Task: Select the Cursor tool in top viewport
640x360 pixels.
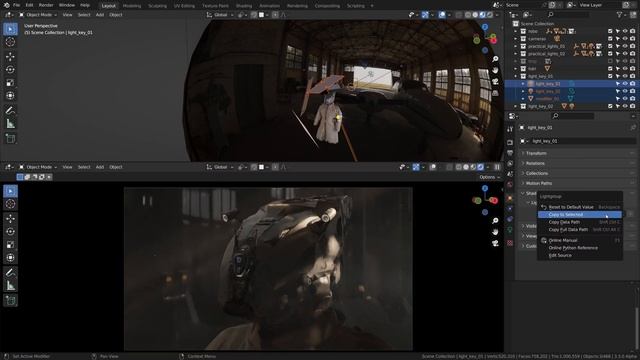Action: tap(10, 42)
